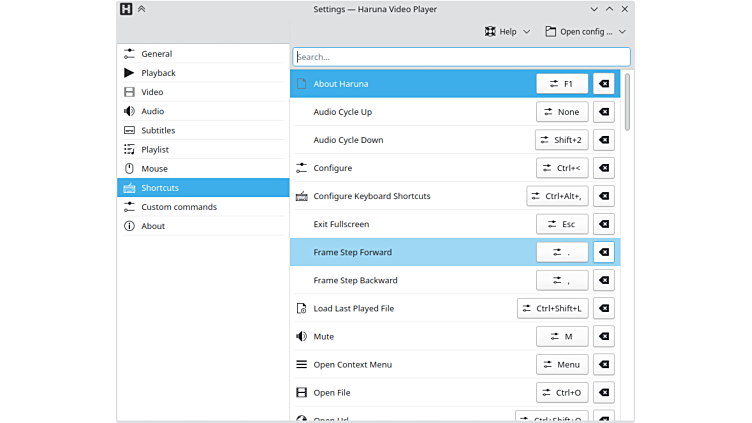This screenshot has width=752, height=423.
Task: Change the Audio Cycle Up shortcut set to None
Action: point(561,112)
